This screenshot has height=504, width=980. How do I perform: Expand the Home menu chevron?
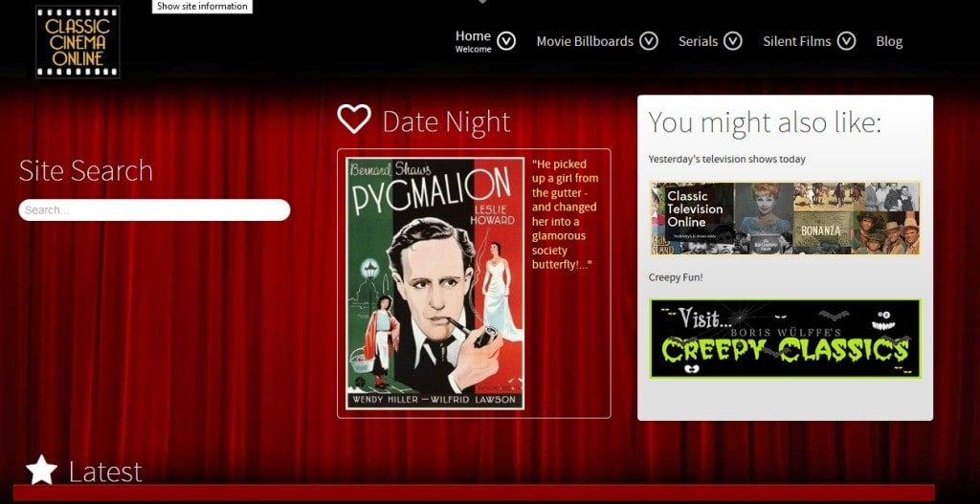(506, 42)
